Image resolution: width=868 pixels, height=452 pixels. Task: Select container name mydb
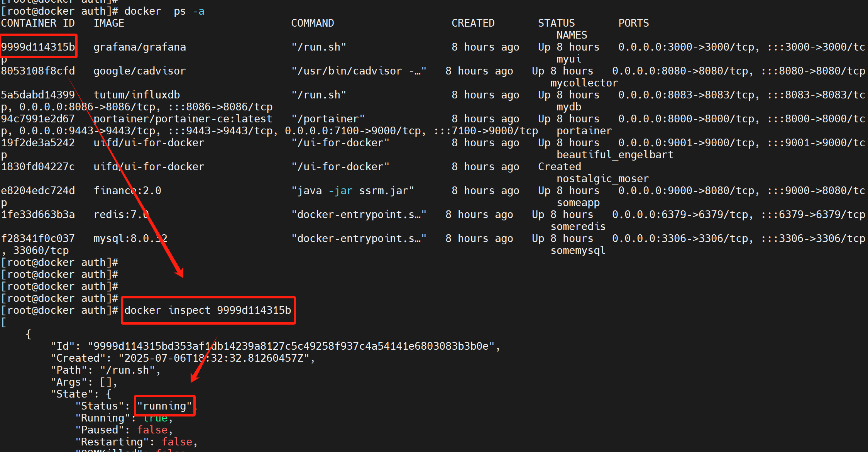(x=569, y=107)
